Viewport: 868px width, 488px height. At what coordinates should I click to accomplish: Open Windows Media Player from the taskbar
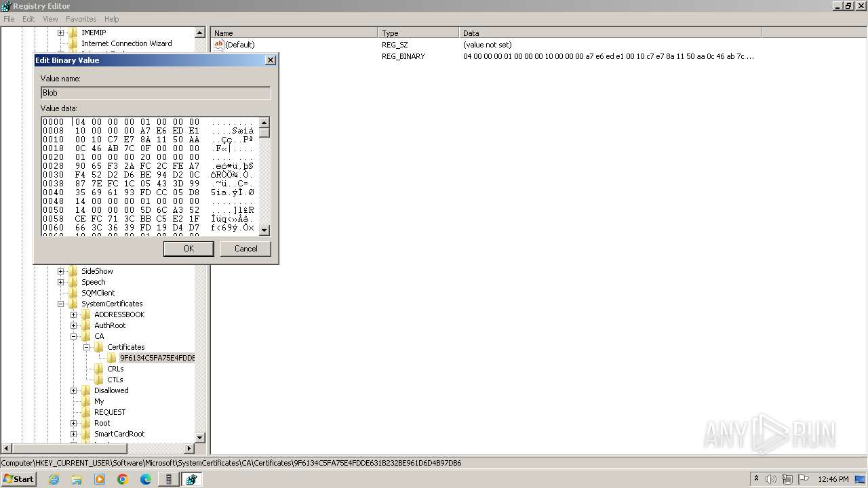tap(100, 479)
